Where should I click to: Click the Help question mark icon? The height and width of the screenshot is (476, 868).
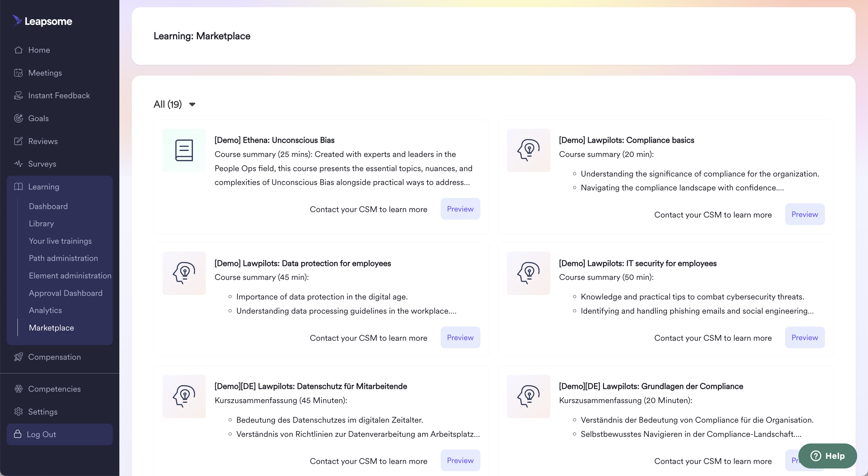816,456
